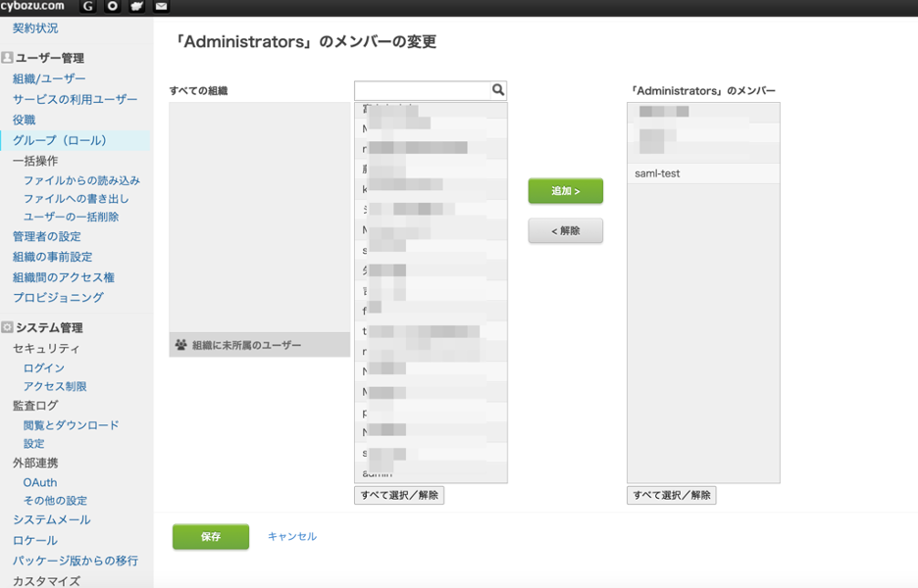The image size is (918, 588).
Task: Click the user search input field
Action: click(422, 90)
